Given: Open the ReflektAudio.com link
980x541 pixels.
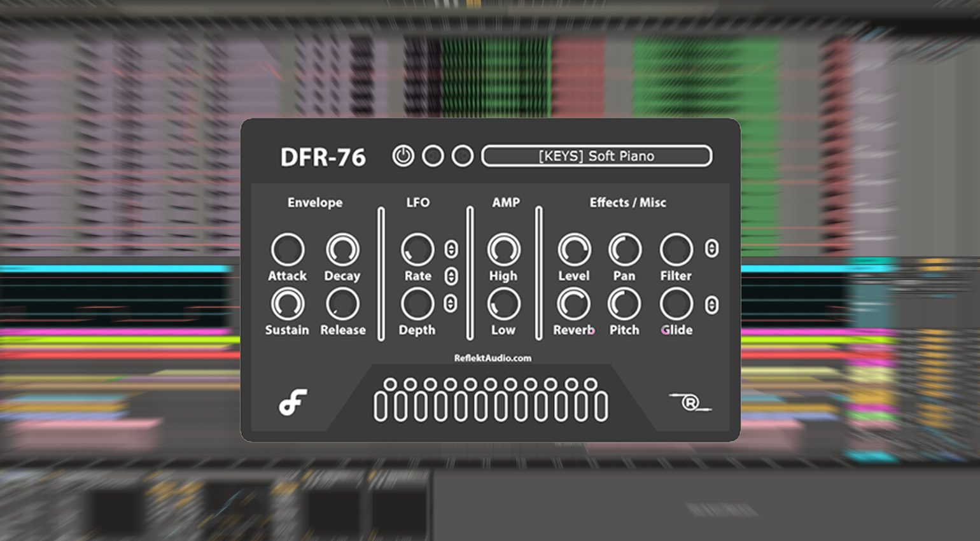Looking at the screenshot, I should click(493, 358).
